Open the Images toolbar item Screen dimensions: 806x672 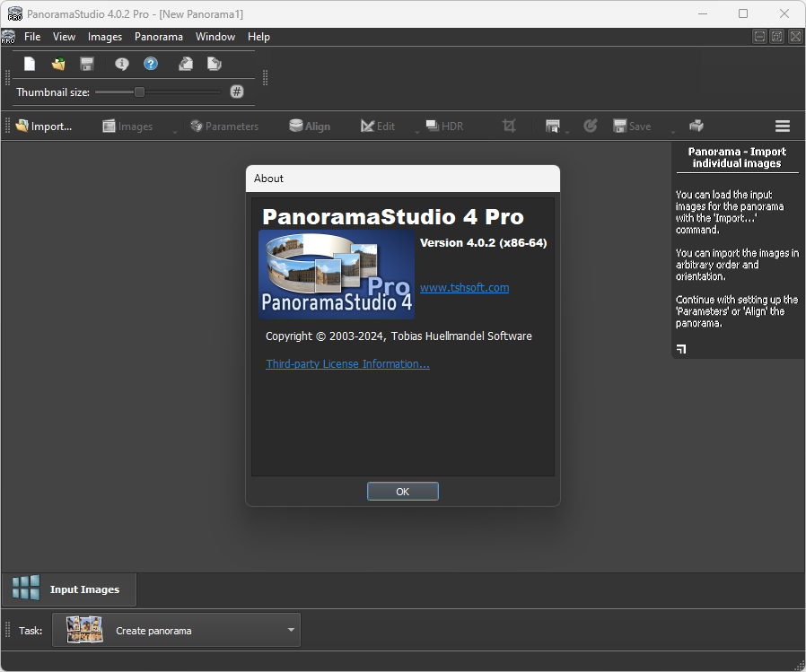click(127, 127)
